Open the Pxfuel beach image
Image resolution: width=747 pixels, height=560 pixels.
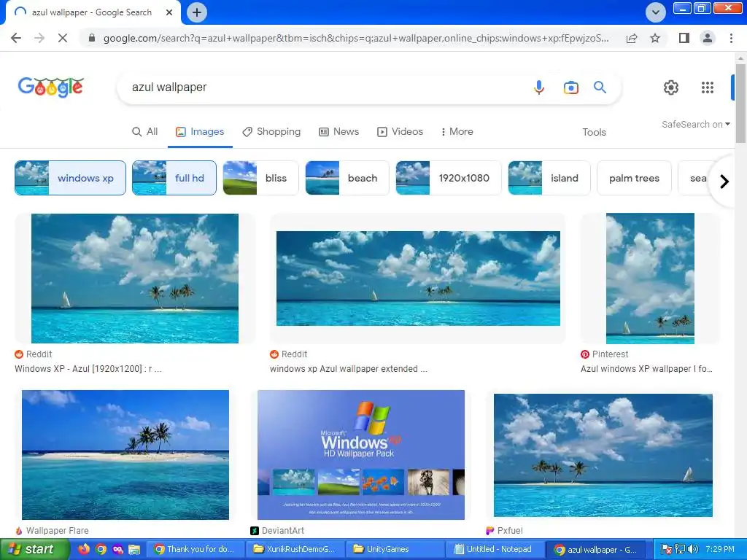(603, 455)
